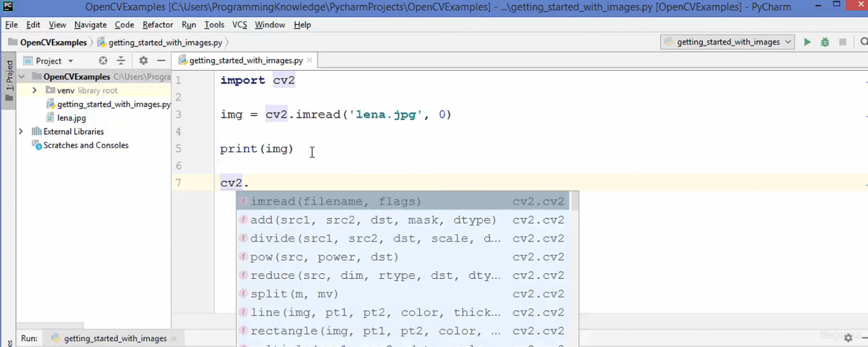Open Project panel settings gear

[x=143, y=61]
